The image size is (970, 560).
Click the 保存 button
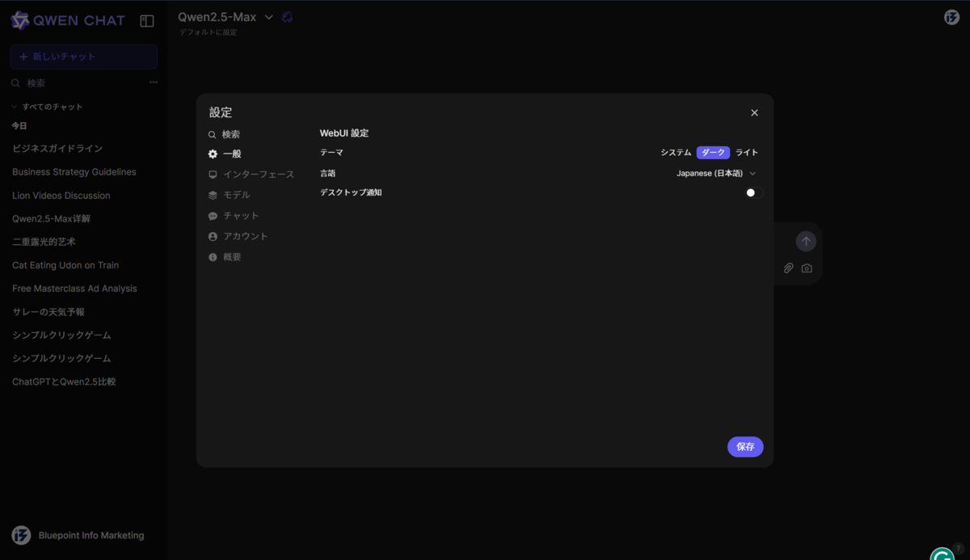pyautogui.click(x=745, y=447)
